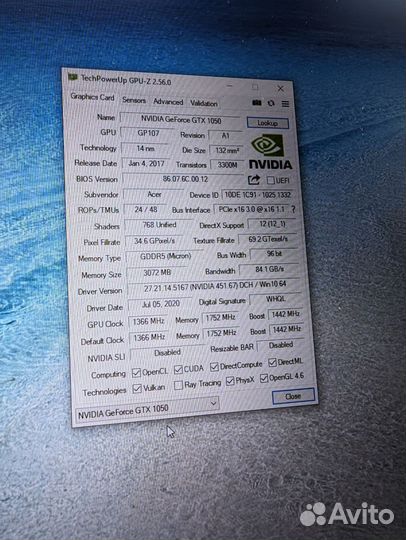Image resolution: width=406 pixels, height=540 pixels.
Task: Click the Close button
Action: point(293,396)
